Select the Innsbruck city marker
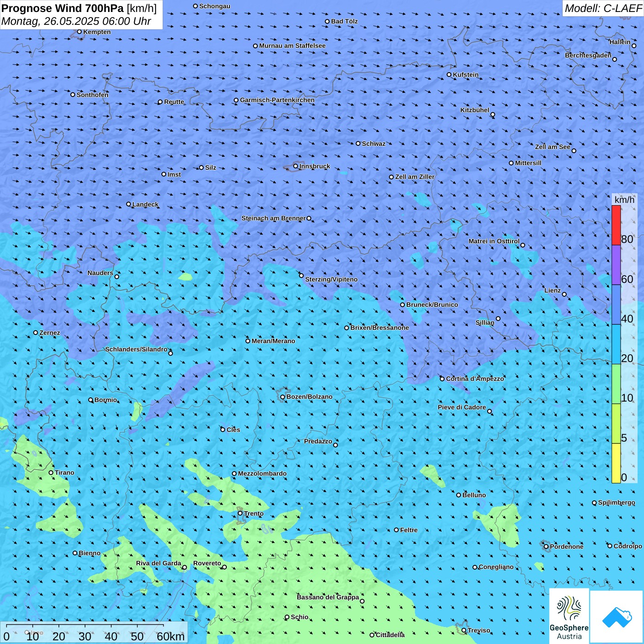 pos(296,166)
